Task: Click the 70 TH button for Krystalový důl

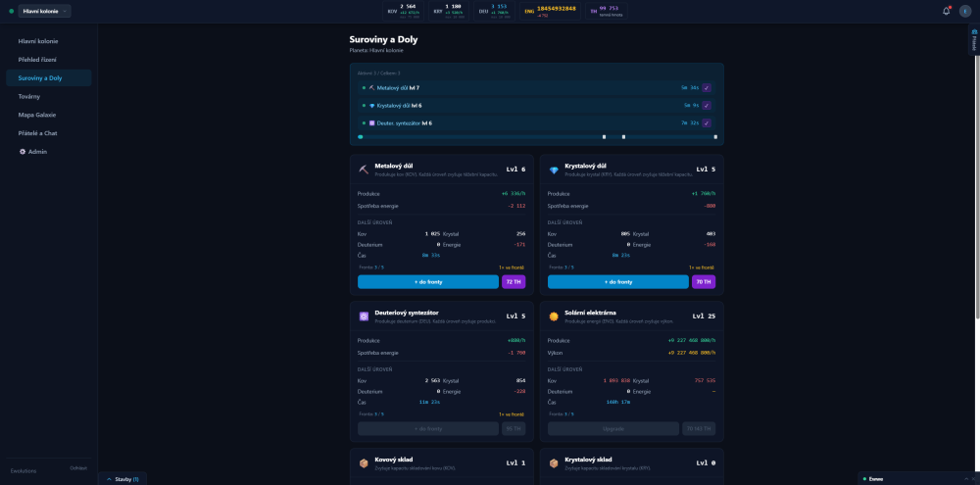Action: pyautogui.click(x=704, y=282)
